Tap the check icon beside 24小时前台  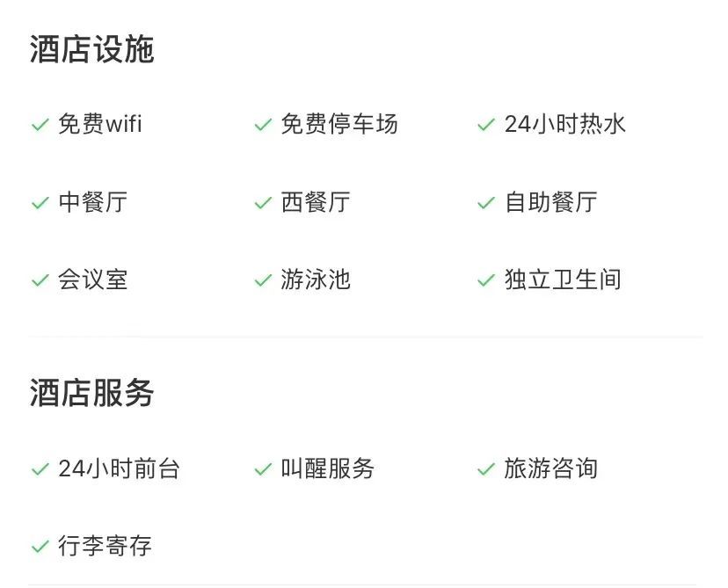(40, 470)
